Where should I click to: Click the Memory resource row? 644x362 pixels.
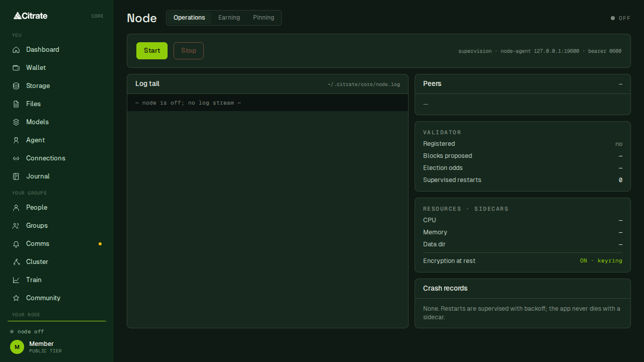tap(523, 232)
